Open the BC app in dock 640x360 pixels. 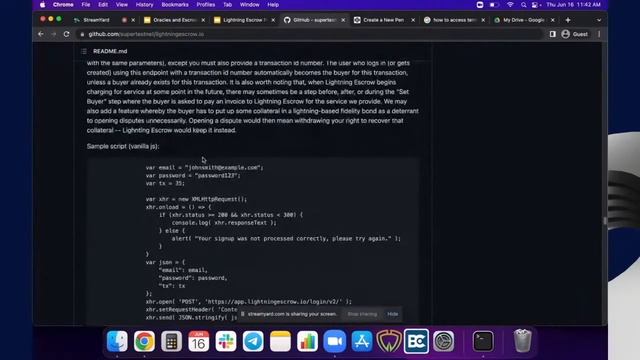point(416,341)
